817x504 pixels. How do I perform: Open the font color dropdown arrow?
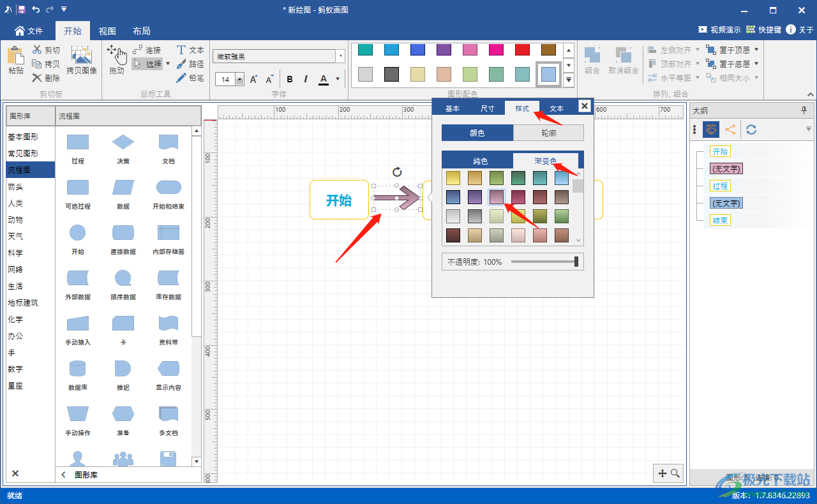coord(337,79)
